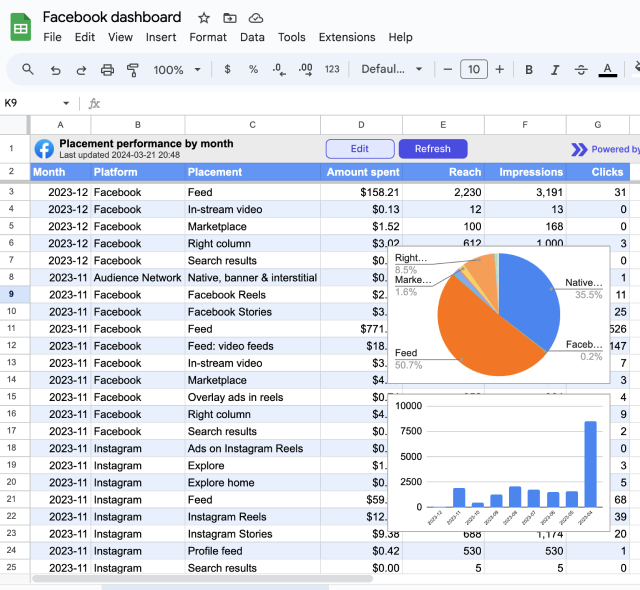Viewport: 640px width, 590px height.
Task: Click cell Native, banner & interstitial
Action: coord(252,278)
